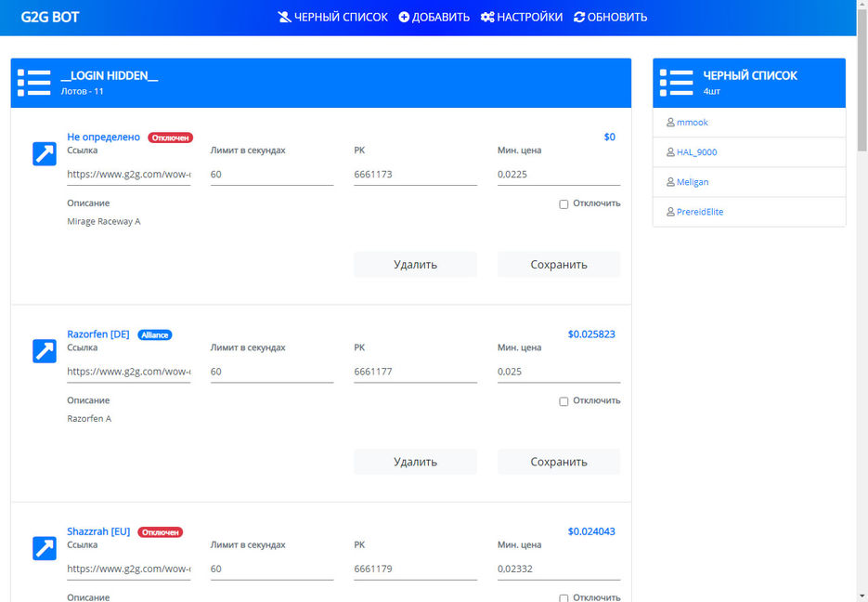The width and height of the screenshot is (868, 602).
Task: Click the $0.025823 price of Razorfen [DE]
Action: 591,334
